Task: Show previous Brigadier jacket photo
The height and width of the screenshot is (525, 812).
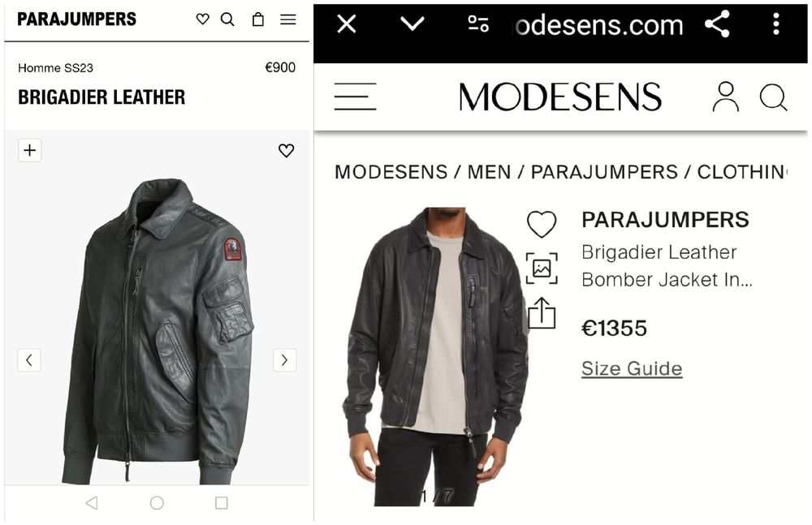Action: pyautogui.click(x=29, y=360)
